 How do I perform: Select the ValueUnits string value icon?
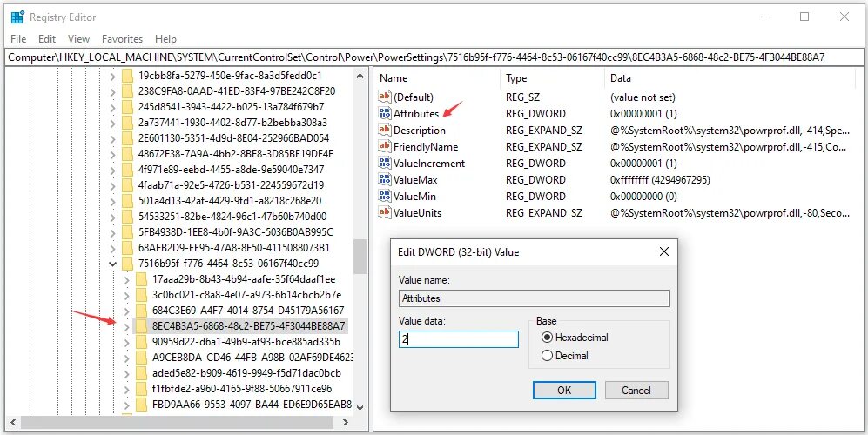pyautogui.click(x=384, y=212)
